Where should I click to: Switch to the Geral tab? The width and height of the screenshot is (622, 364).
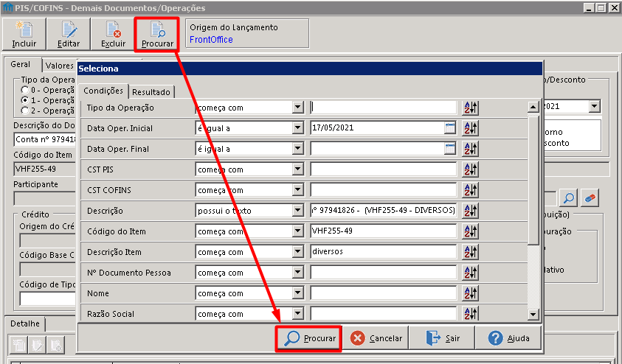click(21, 64)
